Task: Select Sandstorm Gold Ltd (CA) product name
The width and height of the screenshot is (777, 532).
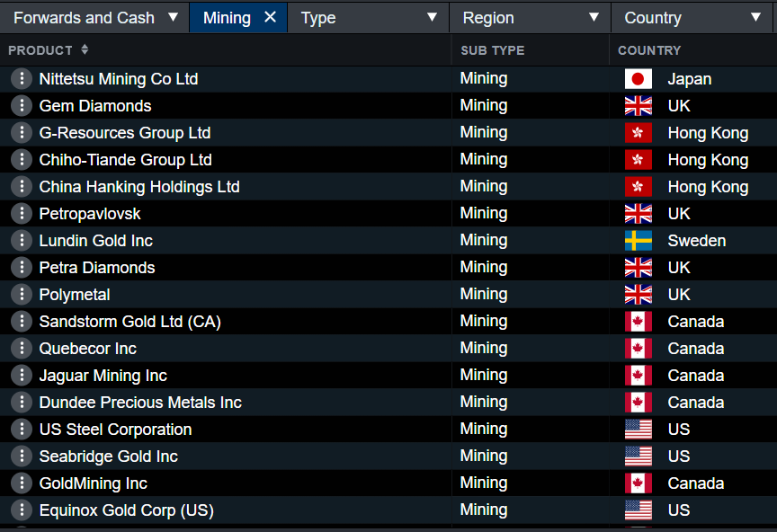Action: [x=129, y=322]
